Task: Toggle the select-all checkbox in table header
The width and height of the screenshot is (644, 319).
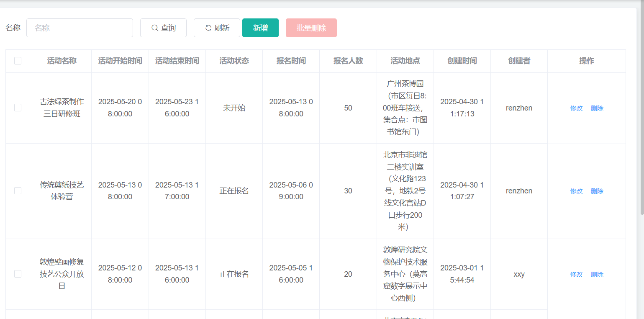Action: (x=18, y=61)
